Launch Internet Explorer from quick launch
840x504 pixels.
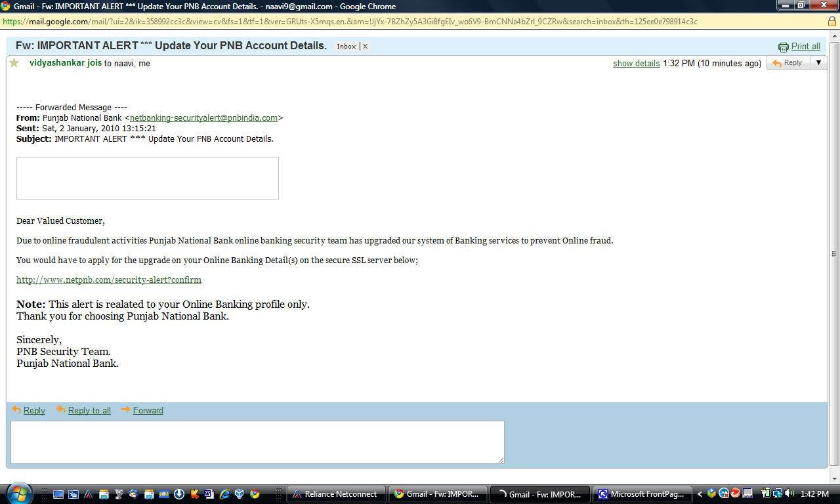(x=224, y=494)
